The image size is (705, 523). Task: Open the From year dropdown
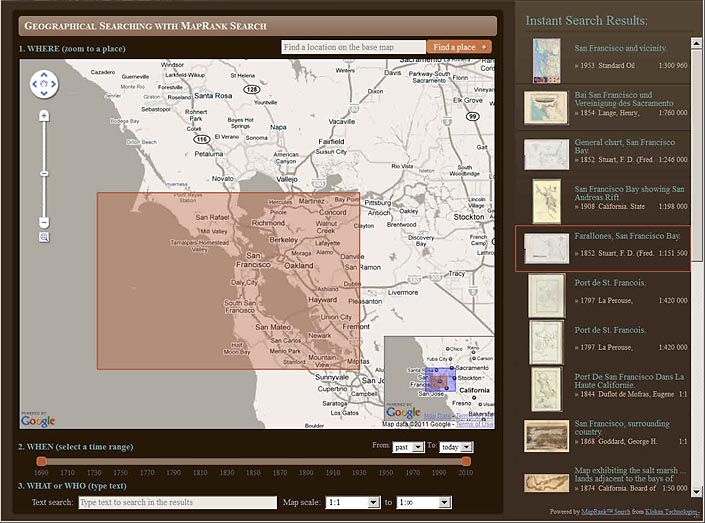(407, 446)
